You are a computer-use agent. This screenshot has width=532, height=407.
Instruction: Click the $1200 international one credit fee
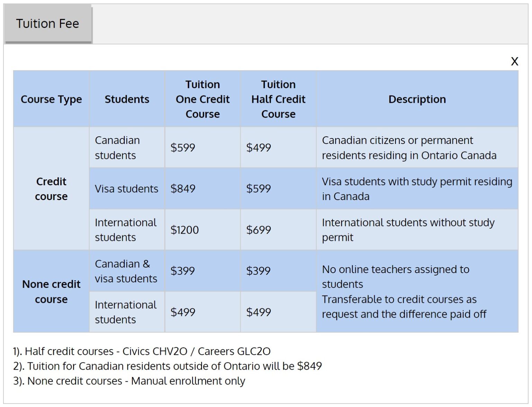(184, 229)
